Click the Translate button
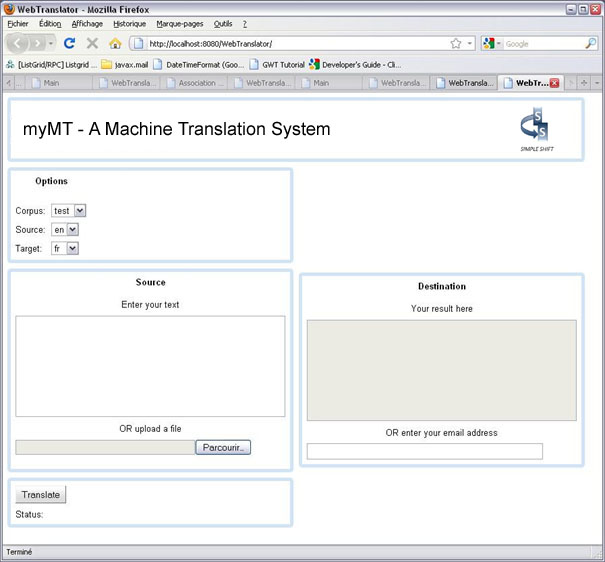 point(41,494)
